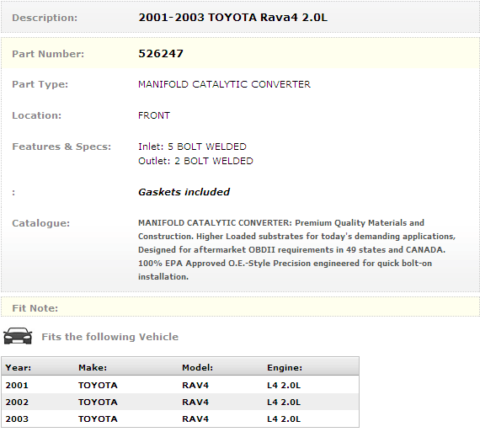Click RAV4 in the 2001 row
The image size is (480, 448).
pyautogui.click(x=195, y=385)
